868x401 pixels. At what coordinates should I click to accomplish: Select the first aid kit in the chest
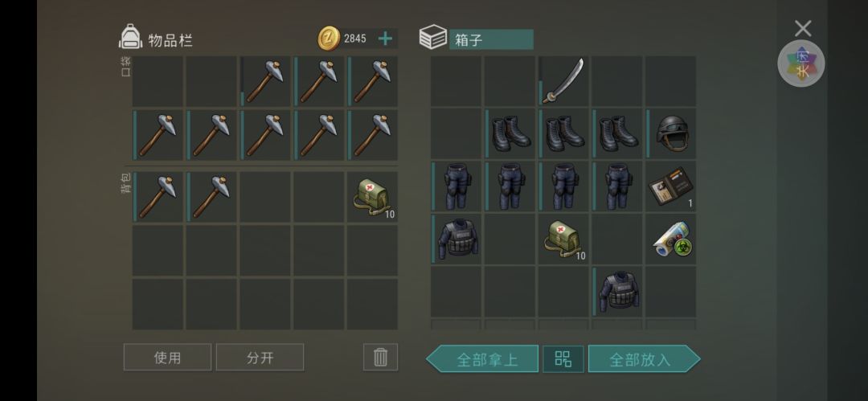(563, 239)
